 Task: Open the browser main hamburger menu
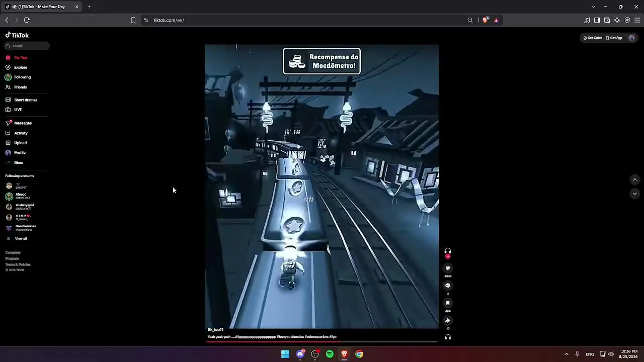coord(637,20)
